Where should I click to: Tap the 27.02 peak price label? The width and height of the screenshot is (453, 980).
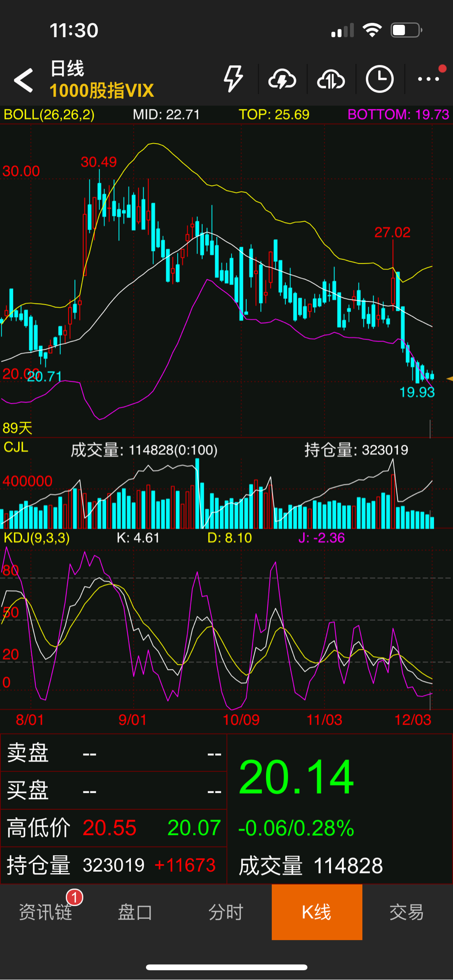[x=392, y=233]
